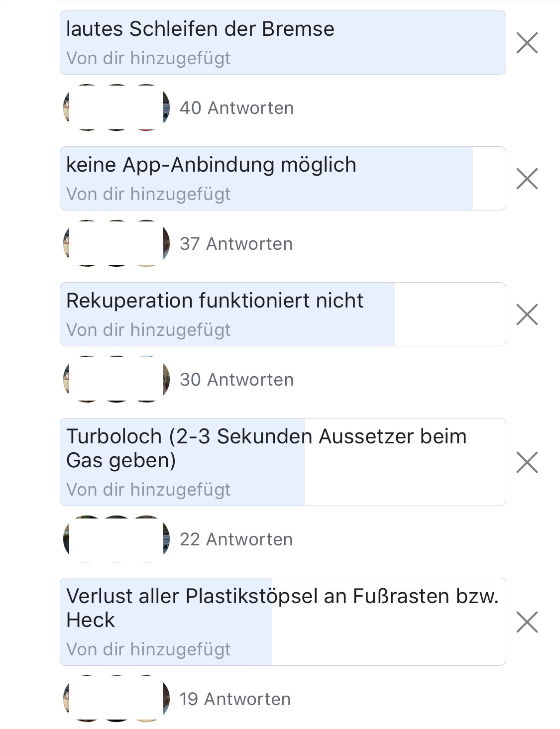Screen dimensions: 560x729
Task: Toggle vote on 'keine App-Anbindung möglich'
Action: point(282,179)
